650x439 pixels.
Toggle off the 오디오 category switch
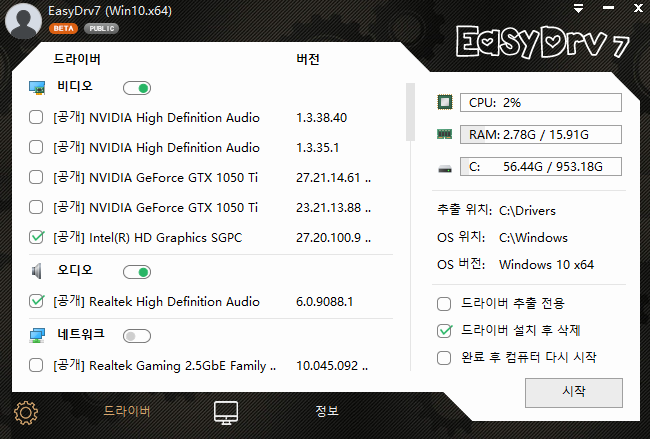pyautogui.click(x=136, y=271)
